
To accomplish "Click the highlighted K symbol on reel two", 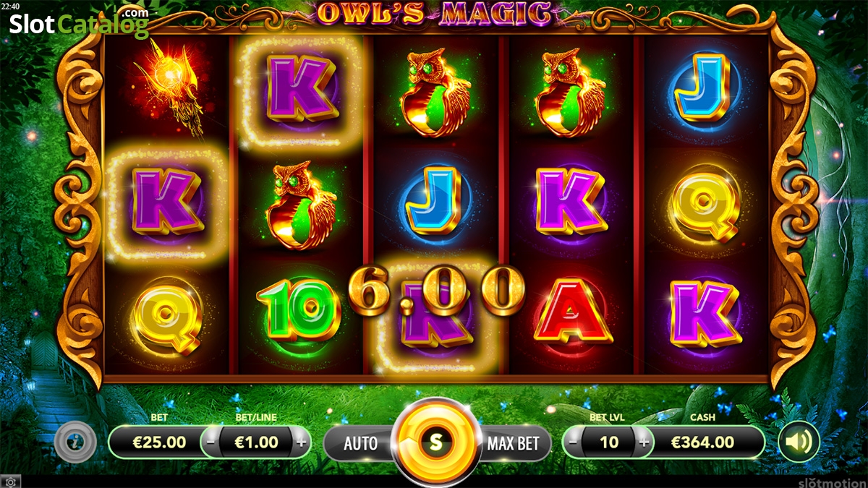I will click(x=301, y=87).
